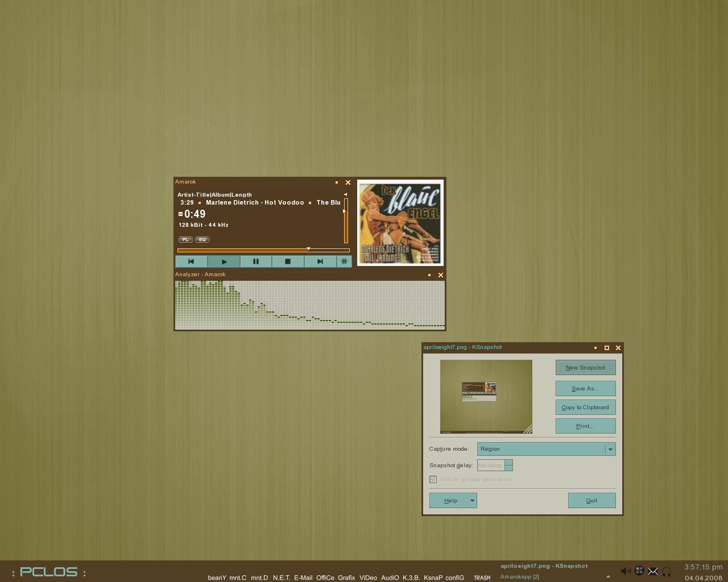Screen dimensions: 728x582
Task: Open ViDeo in the taskbar launcher
Action: pyautogui.click(x=368, y=577)
